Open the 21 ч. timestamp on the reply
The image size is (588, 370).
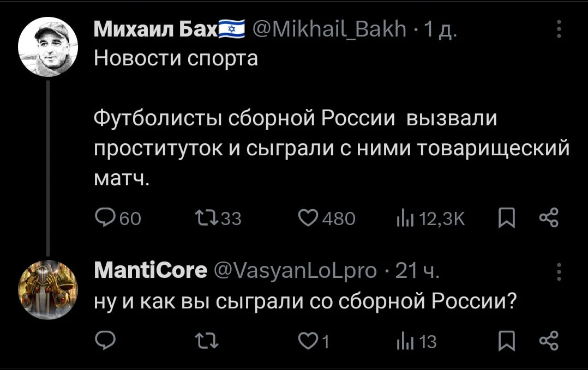[417, 270]
